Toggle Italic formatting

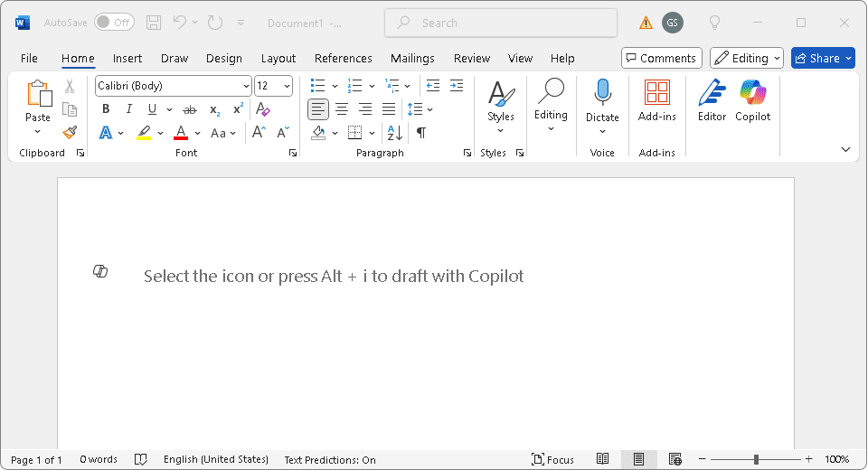[x=129, y=109]
